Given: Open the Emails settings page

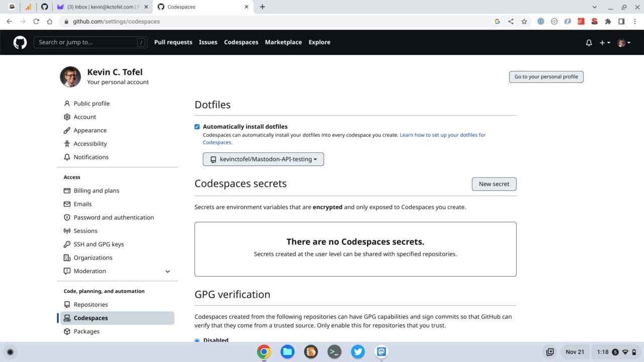Looking at the screenshot, I should click(83, 204).
